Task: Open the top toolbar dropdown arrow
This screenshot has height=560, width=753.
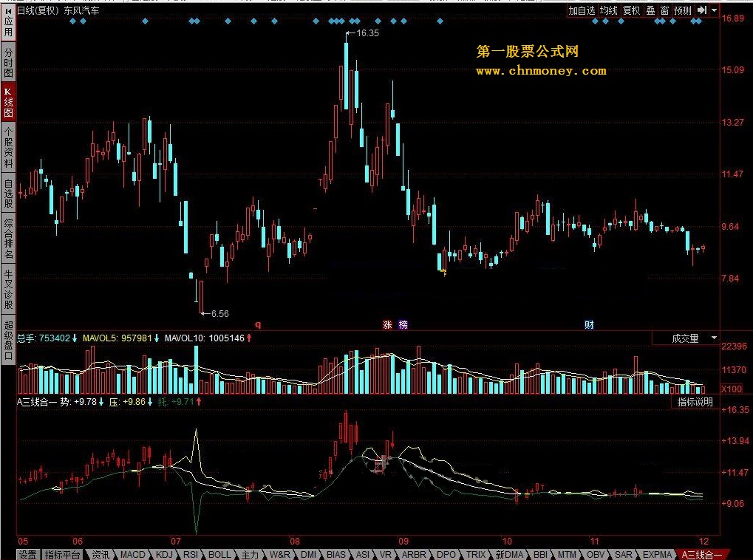Action: coord(714,10)
